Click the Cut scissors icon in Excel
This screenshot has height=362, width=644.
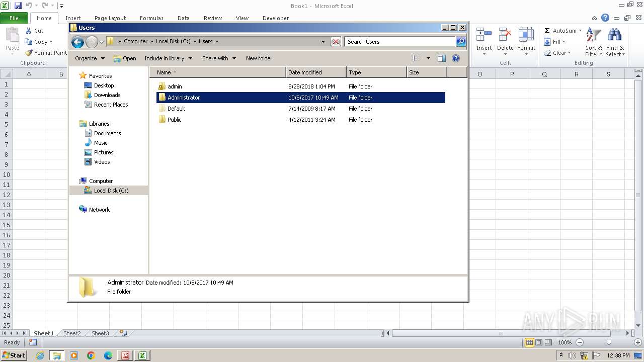point(29,31)
